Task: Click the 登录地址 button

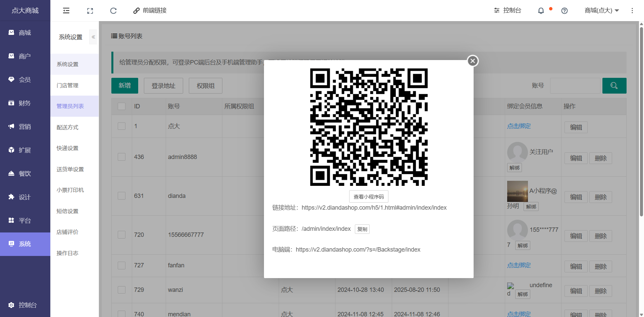Action: pos(163,86)
